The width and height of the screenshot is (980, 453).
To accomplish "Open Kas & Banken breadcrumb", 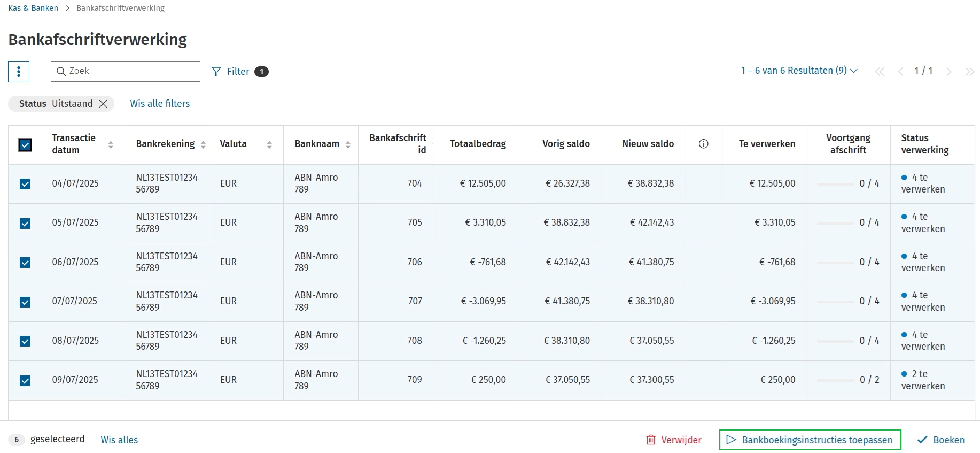I will (33, 8).
